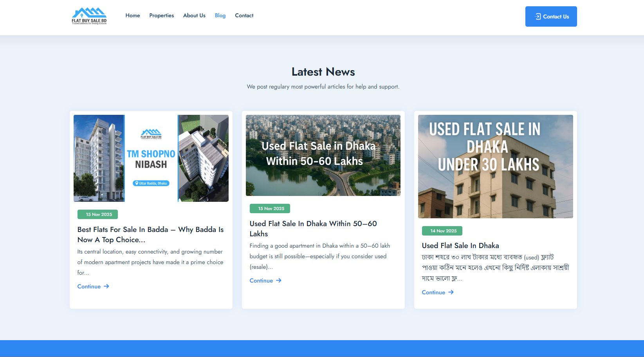
Task: Open the About Us page
Action: (194, 16)
